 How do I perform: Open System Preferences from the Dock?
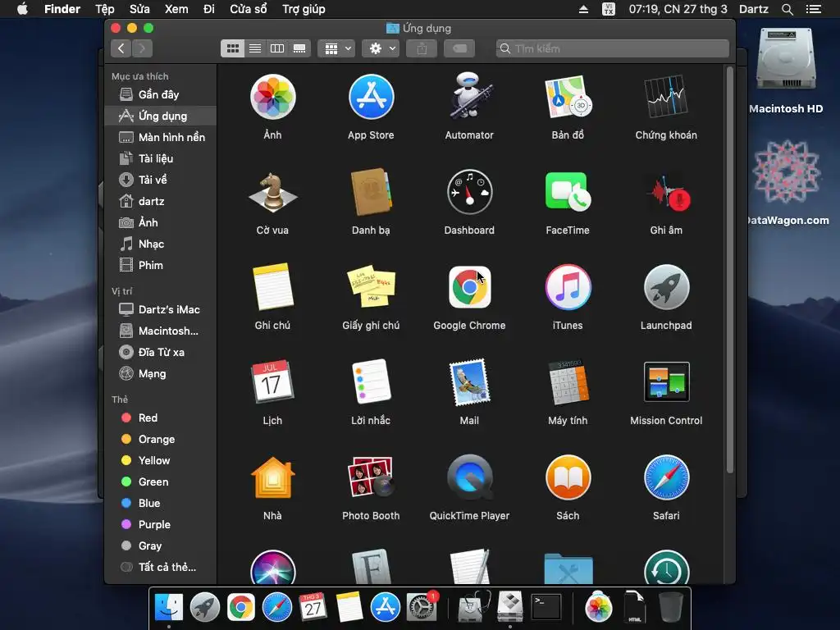(x=422, y=607)
